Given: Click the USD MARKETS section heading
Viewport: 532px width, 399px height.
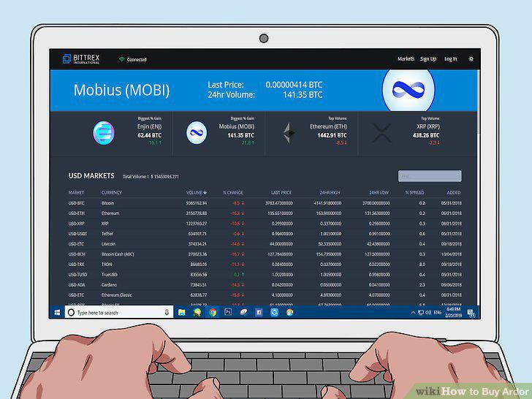Looking at the screenshot, I should click(x=91, y=175).
